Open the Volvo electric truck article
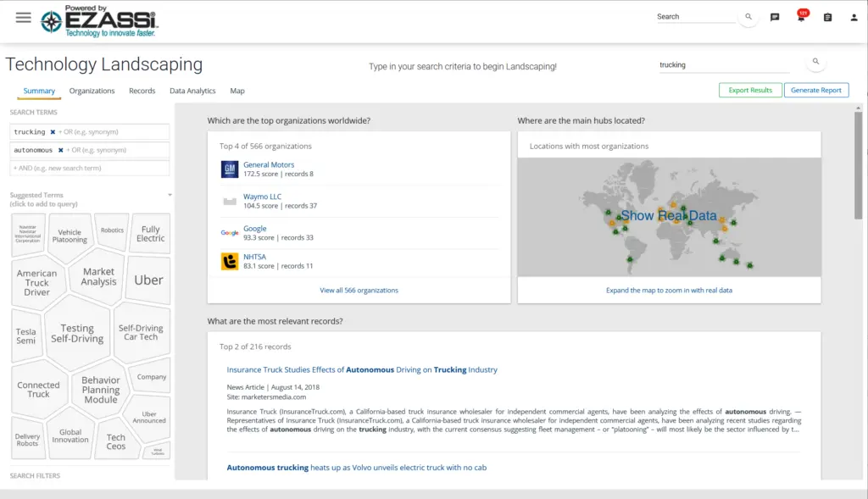The width and height of the screenshot is (868, 499). 357,468
